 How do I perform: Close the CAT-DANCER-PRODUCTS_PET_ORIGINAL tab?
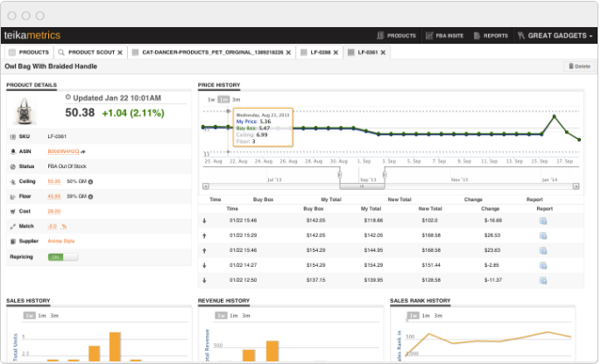coord(289,52)
